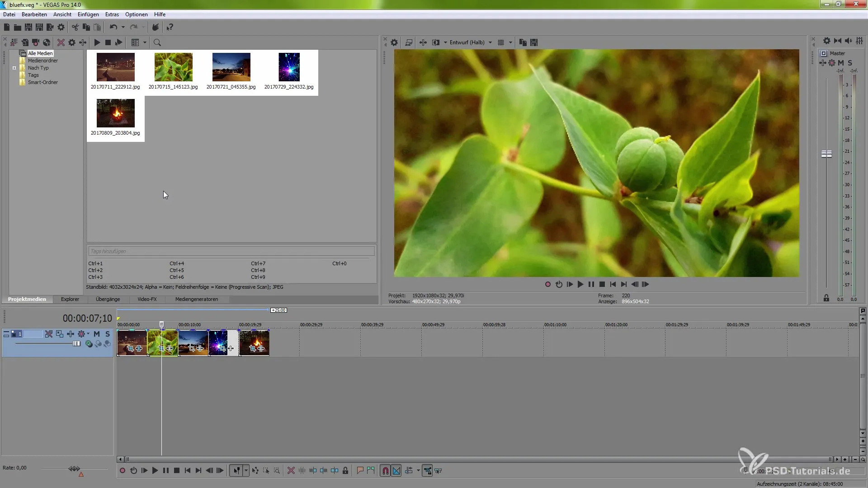868x488 pixels.
Task: Open the Extras menu
Action: coord(112,14)
